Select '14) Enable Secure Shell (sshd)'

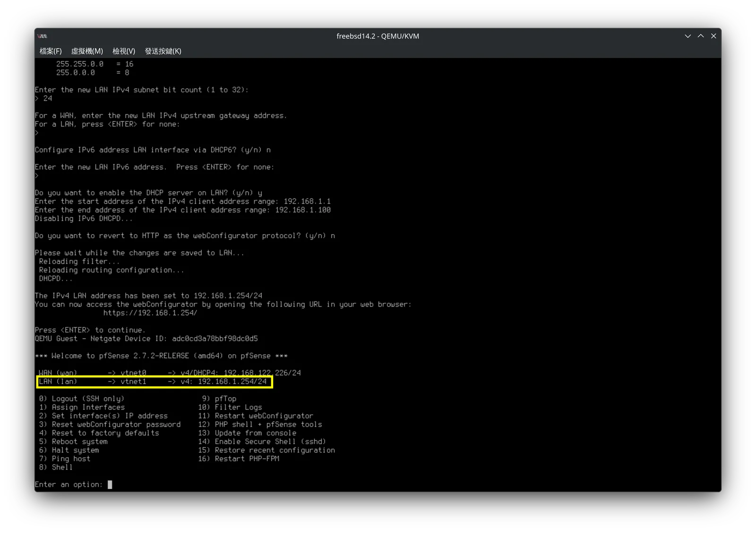(262, 441)
